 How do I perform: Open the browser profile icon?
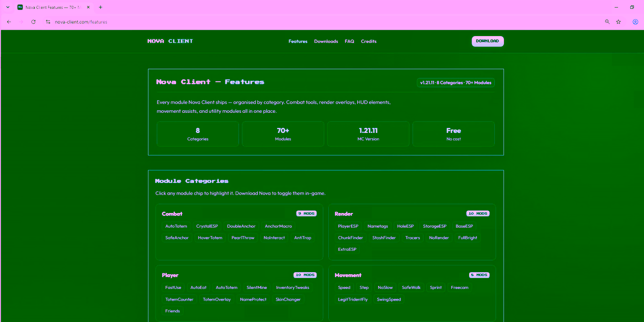point(635,22)
